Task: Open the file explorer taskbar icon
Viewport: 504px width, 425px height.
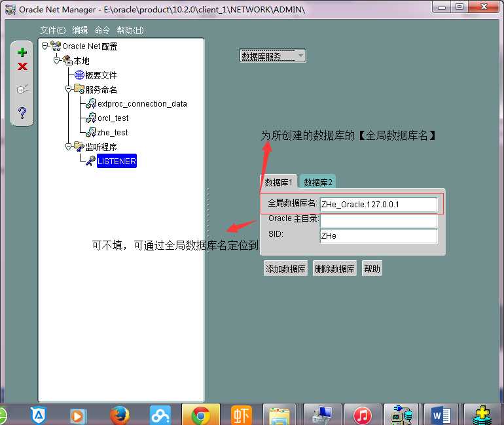Action: pyautogui.click(x=279, y=415)
